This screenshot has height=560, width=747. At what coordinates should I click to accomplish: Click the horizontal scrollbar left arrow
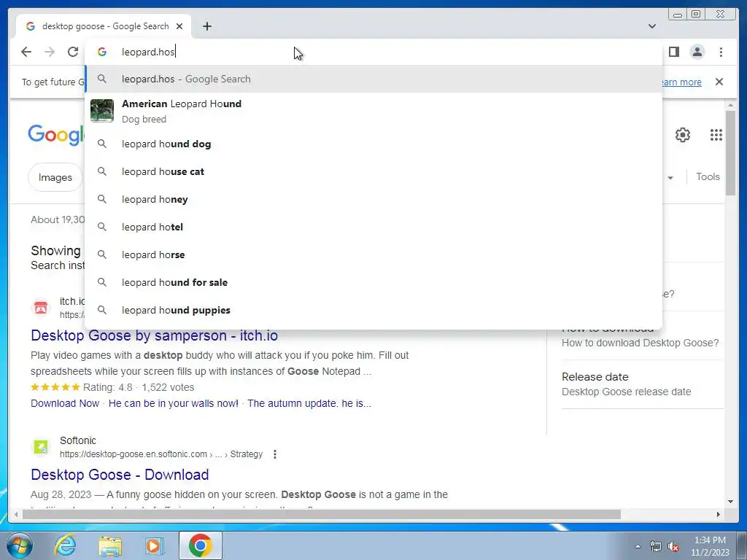coord(16,514)
